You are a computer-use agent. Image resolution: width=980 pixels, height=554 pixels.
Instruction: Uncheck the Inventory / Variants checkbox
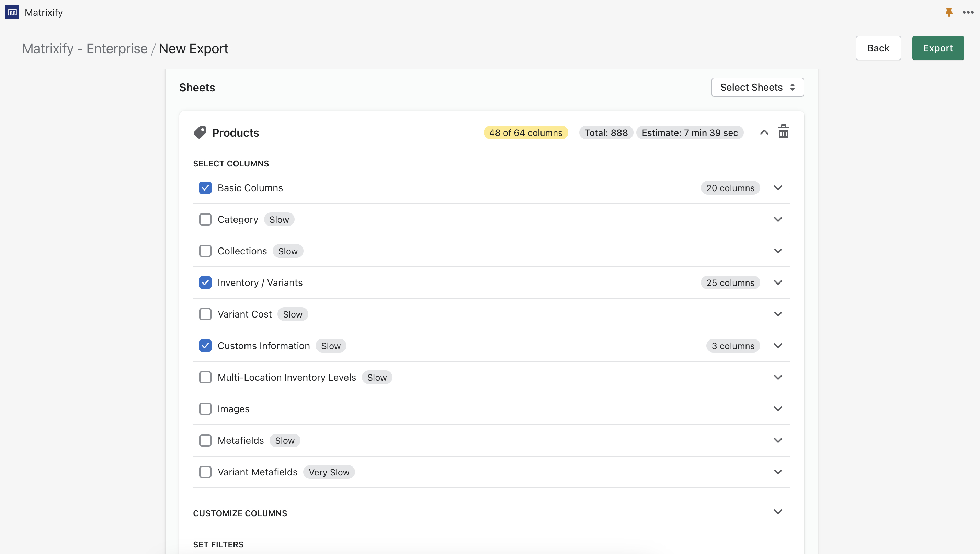coord(205,283)
